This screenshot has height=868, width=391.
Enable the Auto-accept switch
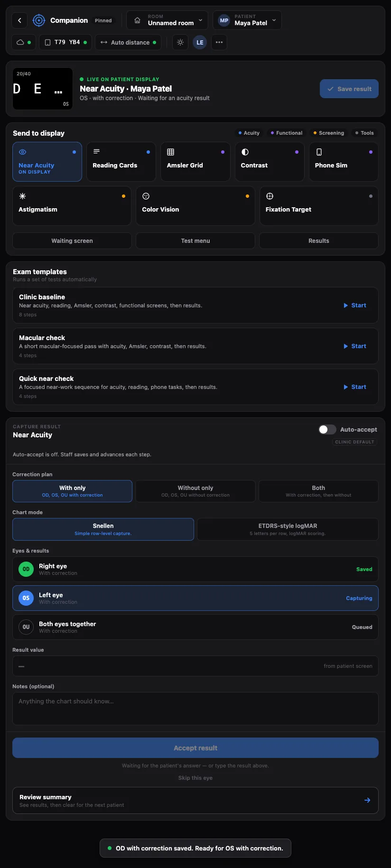click(x=327, y=429)
